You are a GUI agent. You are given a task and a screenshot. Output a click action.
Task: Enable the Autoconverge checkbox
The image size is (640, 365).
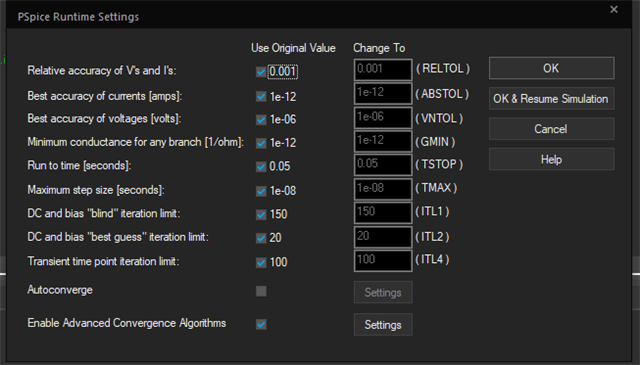tap(261, 291)
